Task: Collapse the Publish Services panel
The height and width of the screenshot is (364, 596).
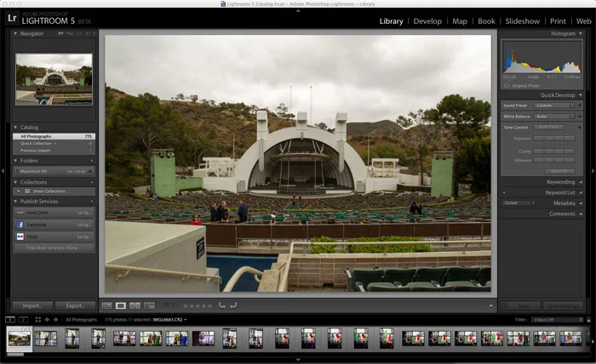Action: tap(15, 202)
